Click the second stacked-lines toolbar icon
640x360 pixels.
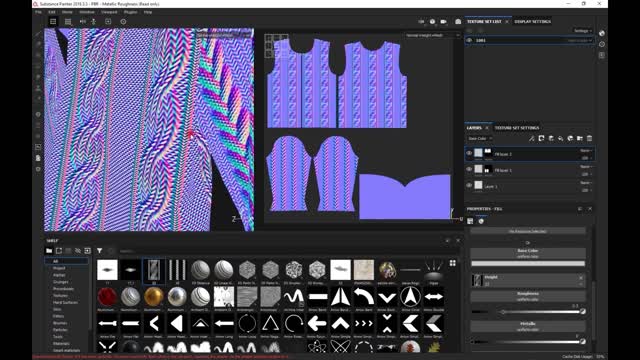[68, 22]
